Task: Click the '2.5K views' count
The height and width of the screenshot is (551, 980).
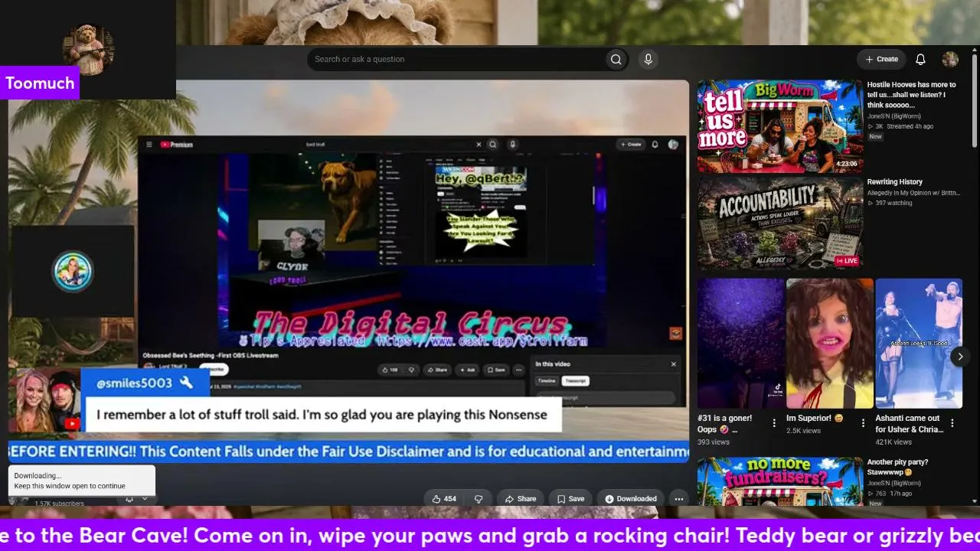Action: [x=805, y=431]
